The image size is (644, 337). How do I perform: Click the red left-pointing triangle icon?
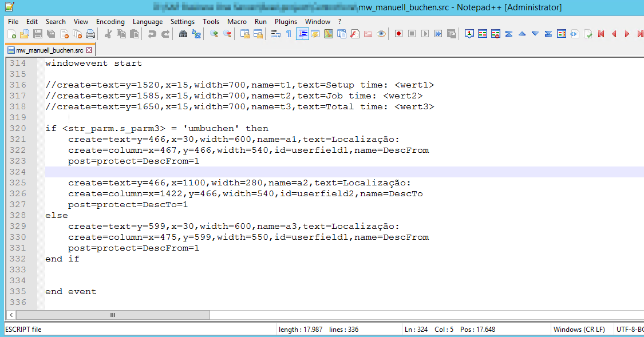pos(614,34)
